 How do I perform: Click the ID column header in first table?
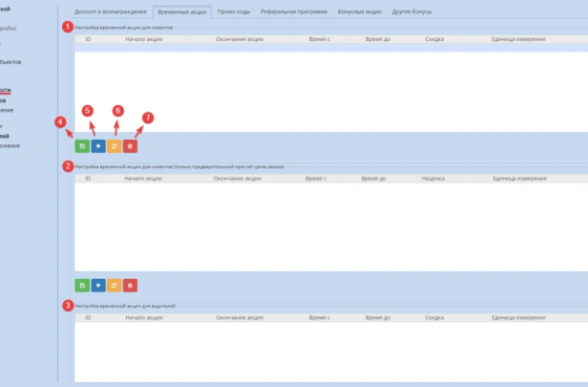click(88, 39)
